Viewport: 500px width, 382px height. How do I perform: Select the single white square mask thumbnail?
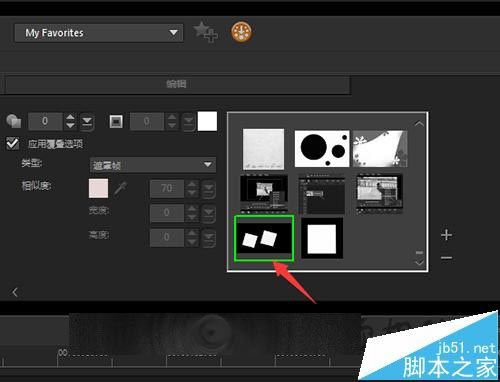pos(322,238)
